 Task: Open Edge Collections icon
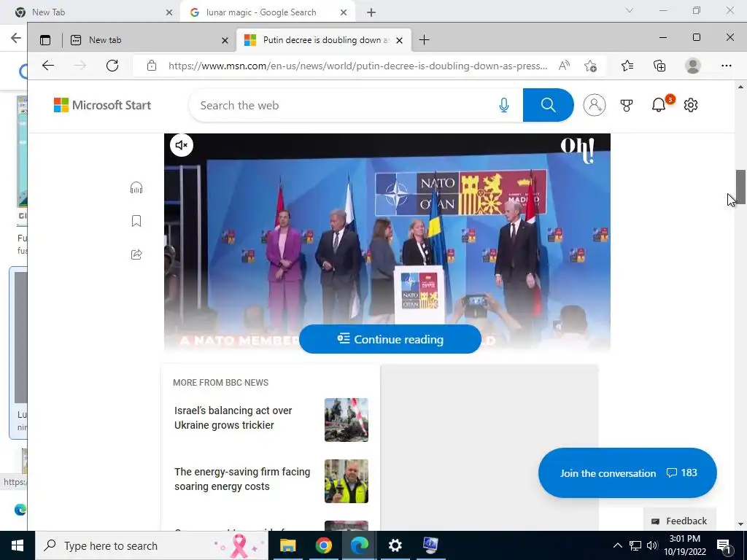click(x=659, y=66)
